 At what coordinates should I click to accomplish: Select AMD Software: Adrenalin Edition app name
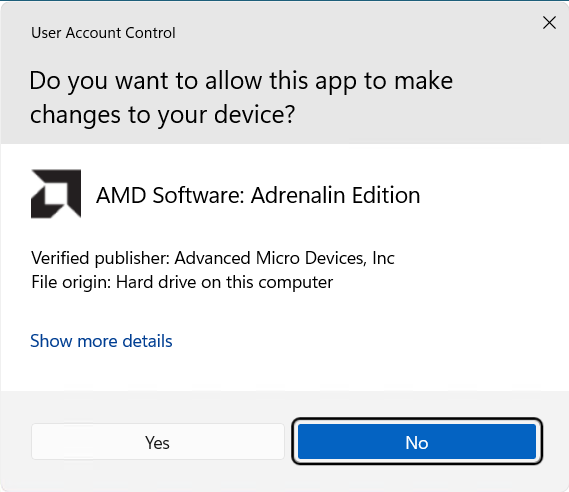[x=258, y=195]
